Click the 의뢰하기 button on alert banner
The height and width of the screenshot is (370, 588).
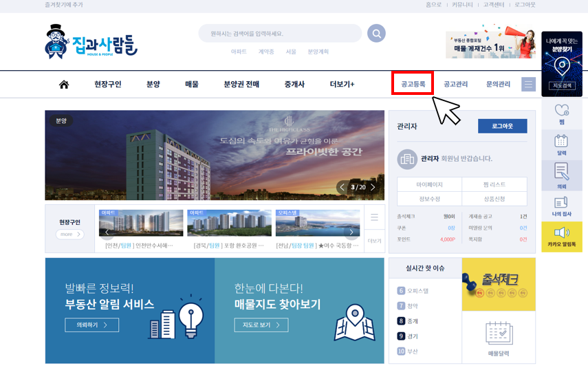click(91, 325)
